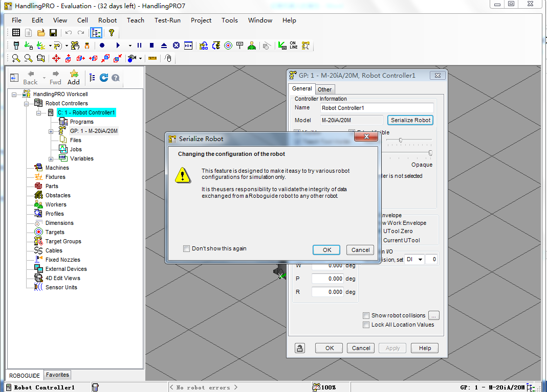Collapse the C: 1 - Robot Controller1 node
This screenshot has width=547, height=392.
tap(38, 113)
